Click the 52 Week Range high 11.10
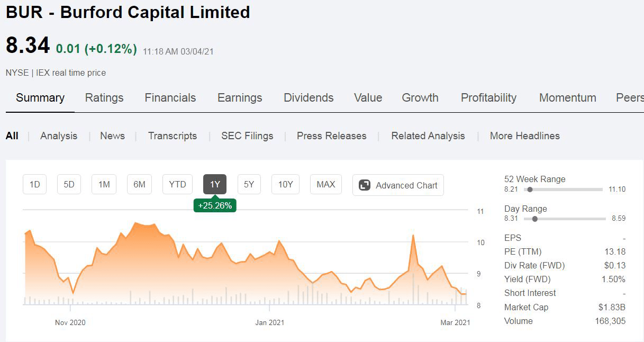Screen dimensions: 644x342 (x=617, y=189)
